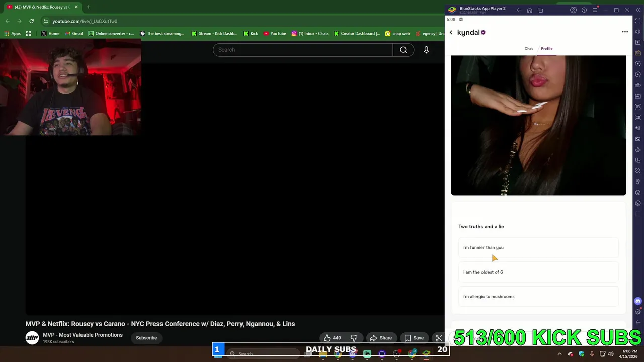Open the taskbar clock showing 6:08 PM
This screenshot has width=644, height=362.
coord(629,354)
